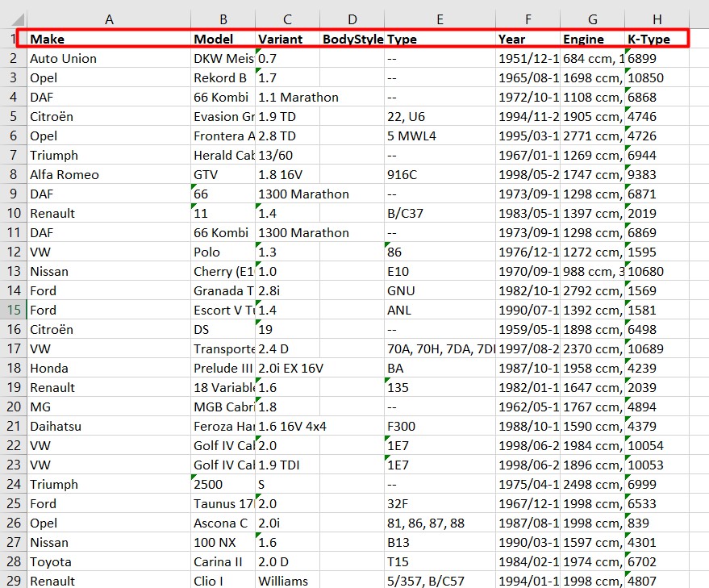Image resolution: width=709 pixels, height=588 pixels.
Task: Click the 'Engine' header cell
Action: pyautogui.click(x=592, y=39)
